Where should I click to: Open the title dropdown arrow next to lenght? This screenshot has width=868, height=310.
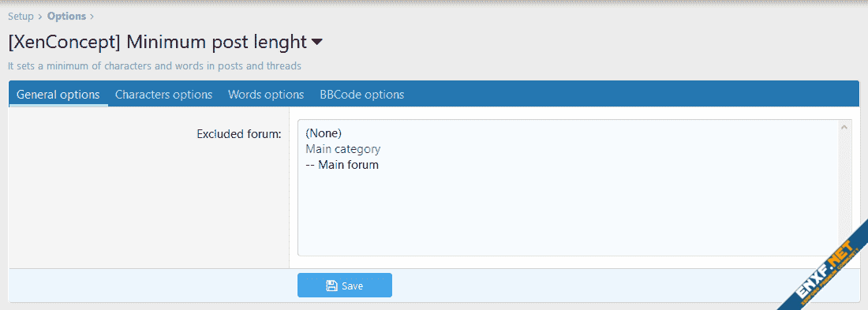[316, 42]
